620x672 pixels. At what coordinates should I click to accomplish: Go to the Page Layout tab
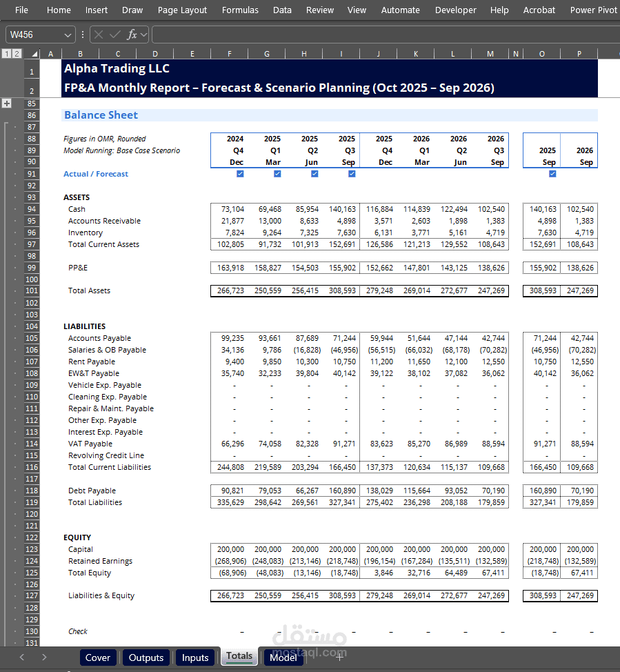pyautogui.click(x=182, y=10)
